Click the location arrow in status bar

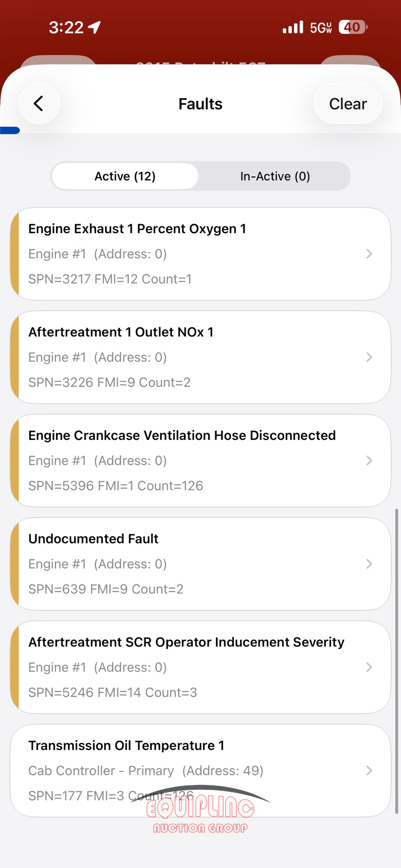pyautogui.click(x=94, y=28)
